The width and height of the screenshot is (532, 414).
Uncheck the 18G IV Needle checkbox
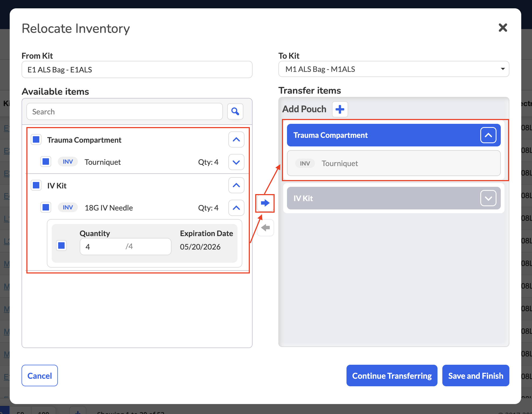46,207
